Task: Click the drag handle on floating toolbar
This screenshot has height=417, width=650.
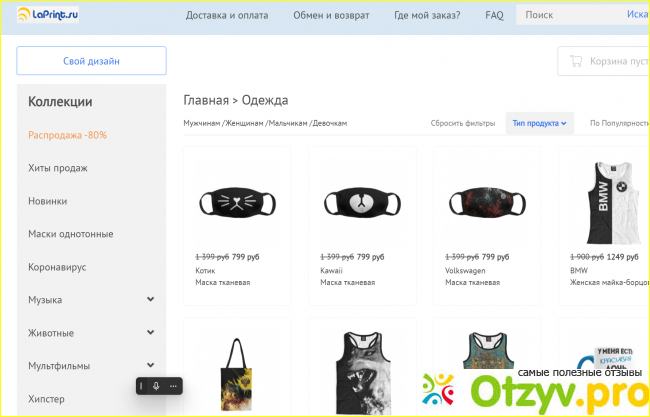Action: click(x=142, y=386)
